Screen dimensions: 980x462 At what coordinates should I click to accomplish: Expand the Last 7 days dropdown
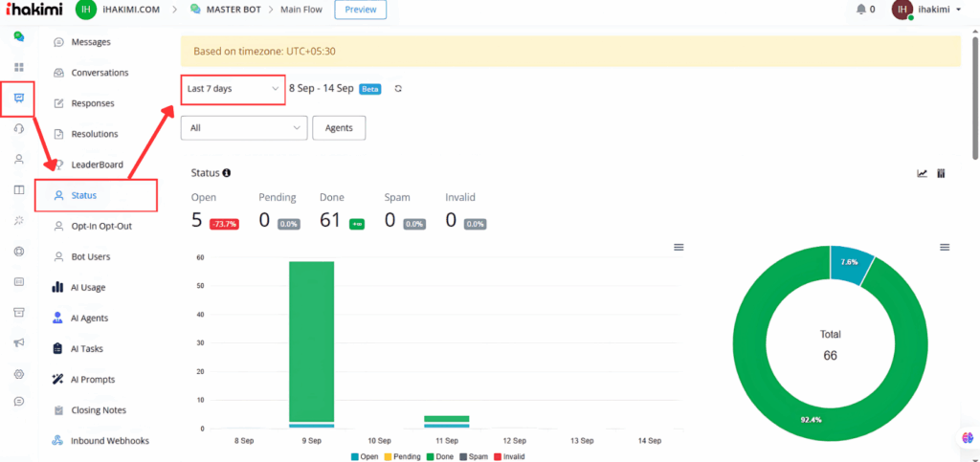tap(234, 89)
